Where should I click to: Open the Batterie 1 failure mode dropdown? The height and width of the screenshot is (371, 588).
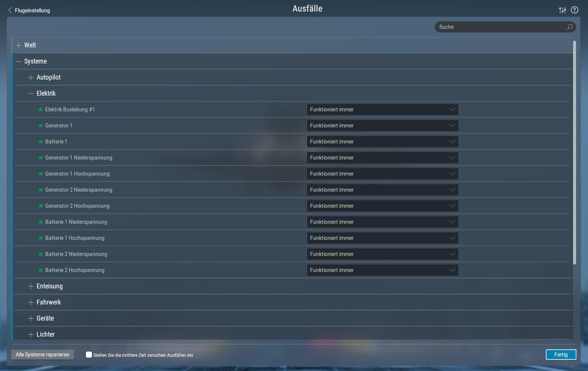point(382,142)
